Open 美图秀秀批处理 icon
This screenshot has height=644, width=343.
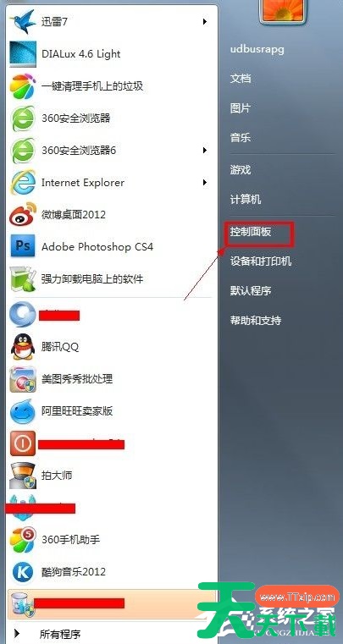point(23,378)
